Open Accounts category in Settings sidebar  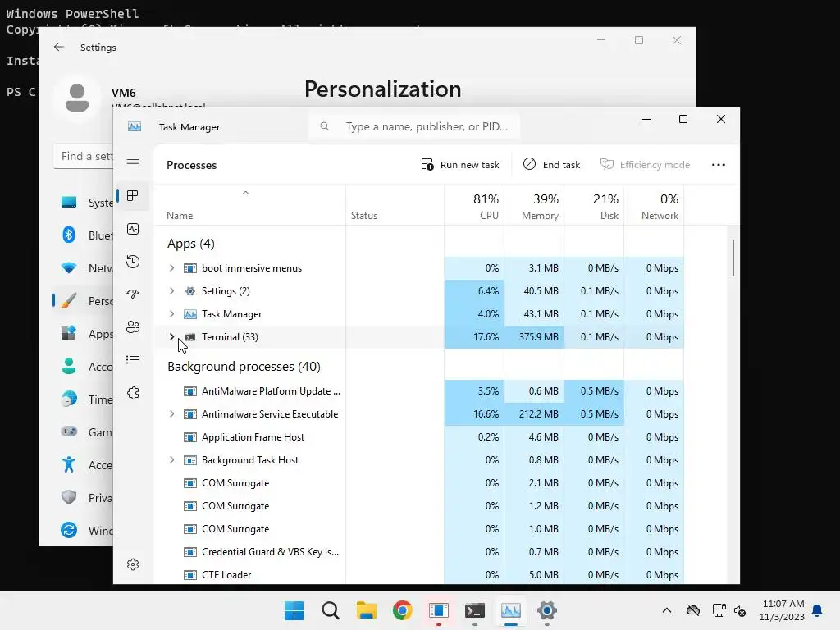pos(87,367)
